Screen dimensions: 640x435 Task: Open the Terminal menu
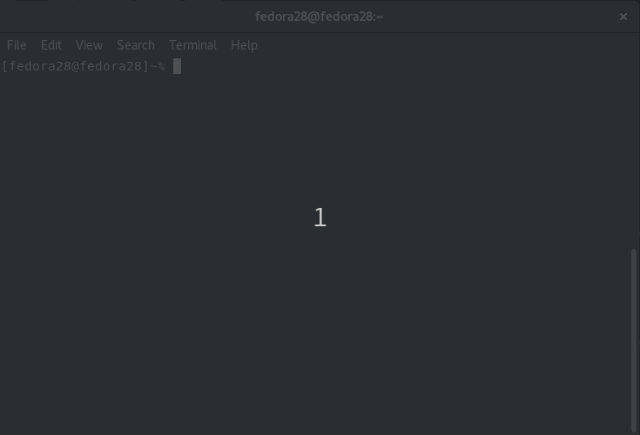point(193,45)
